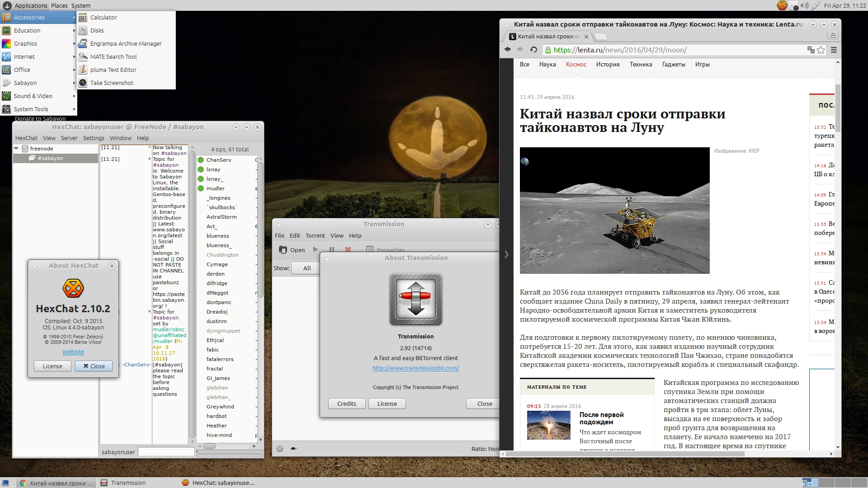Viewport: 868px width, 488px height.
Task: Expand the System Tools submenu
Action: click(x=38, y=109)
